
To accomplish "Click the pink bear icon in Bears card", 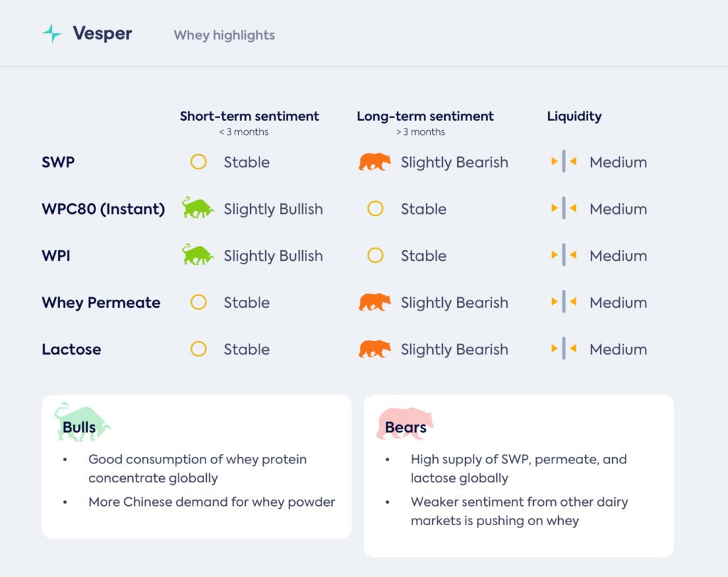I will coord(405,424).
